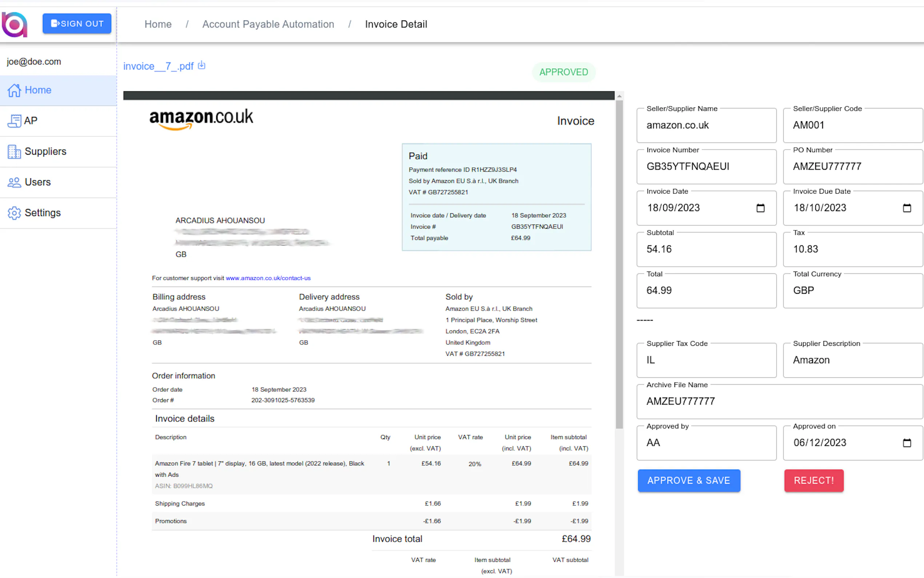924x578 pixels.
Task: Go to Home in the breadcrumb
Action: (x=158, y=24)
